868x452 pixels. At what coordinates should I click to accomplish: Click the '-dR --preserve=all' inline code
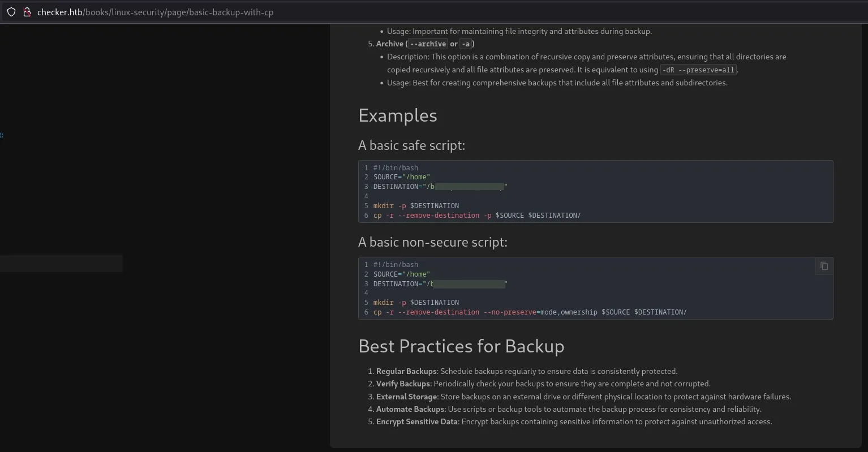698,70
